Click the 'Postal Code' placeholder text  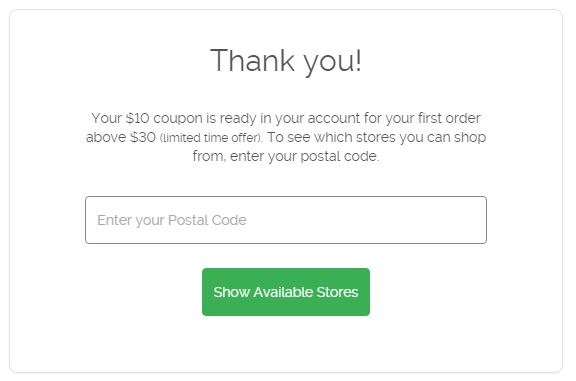coord(207,220)
